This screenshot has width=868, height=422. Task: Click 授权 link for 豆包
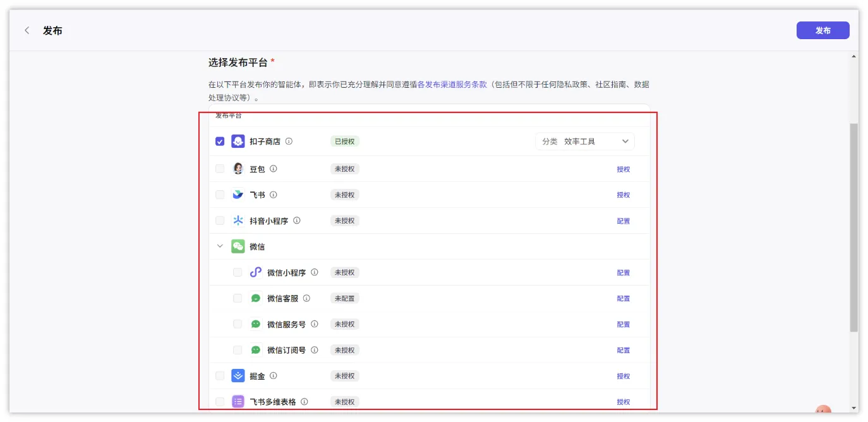pyautogui.click(x=624, y=169)
